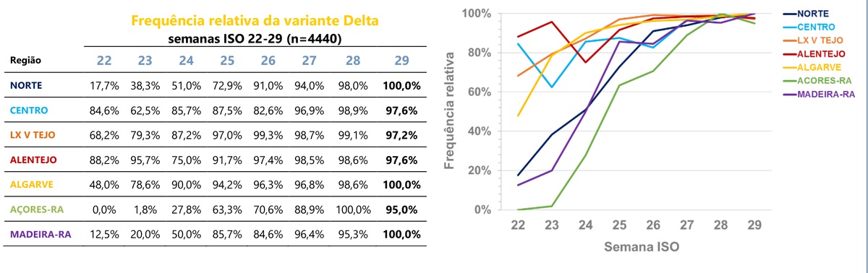Viewport: 868px width, 273px height.
Task: Select the ALGARVE week 29 value 100,0%
Action: click(x=401, y=185)
